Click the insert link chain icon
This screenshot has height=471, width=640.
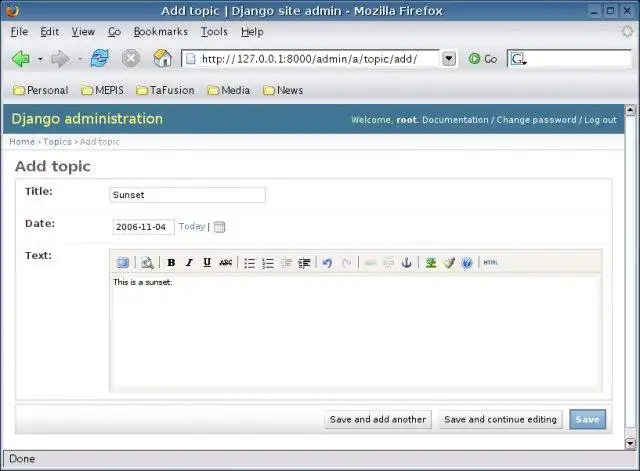point(370,263)
